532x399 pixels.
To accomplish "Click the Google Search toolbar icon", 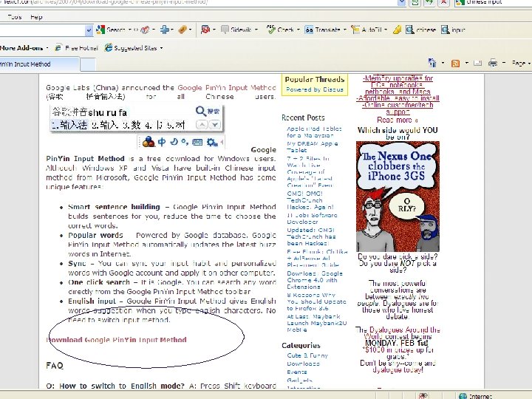I will click(100, 30).
